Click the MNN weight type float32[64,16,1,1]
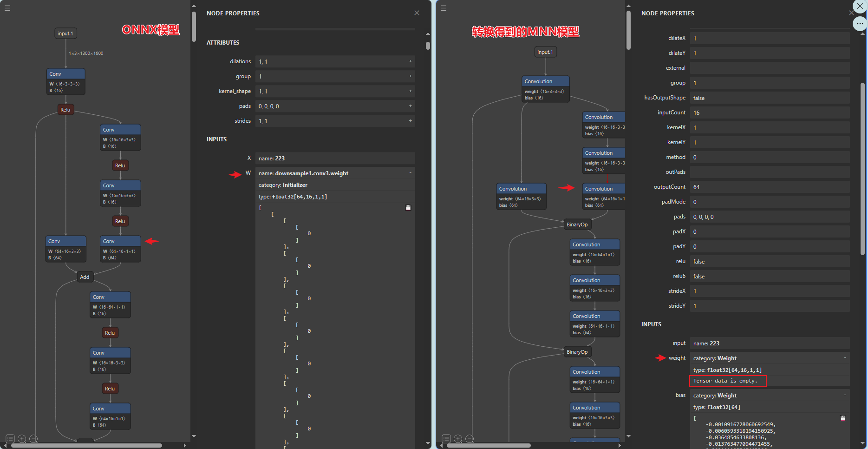Screen dimensions: 868x449 click(727, 370)
